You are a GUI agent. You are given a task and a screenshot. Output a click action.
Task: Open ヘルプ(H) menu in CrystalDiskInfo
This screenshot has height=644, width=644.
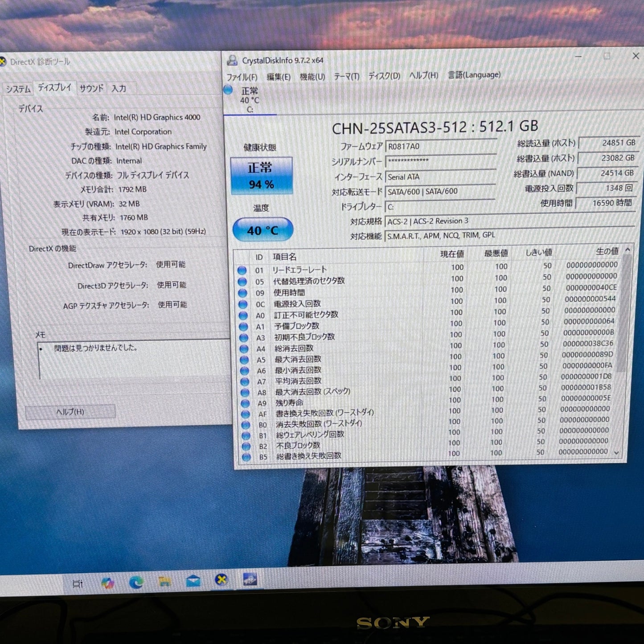coord(424,76)
